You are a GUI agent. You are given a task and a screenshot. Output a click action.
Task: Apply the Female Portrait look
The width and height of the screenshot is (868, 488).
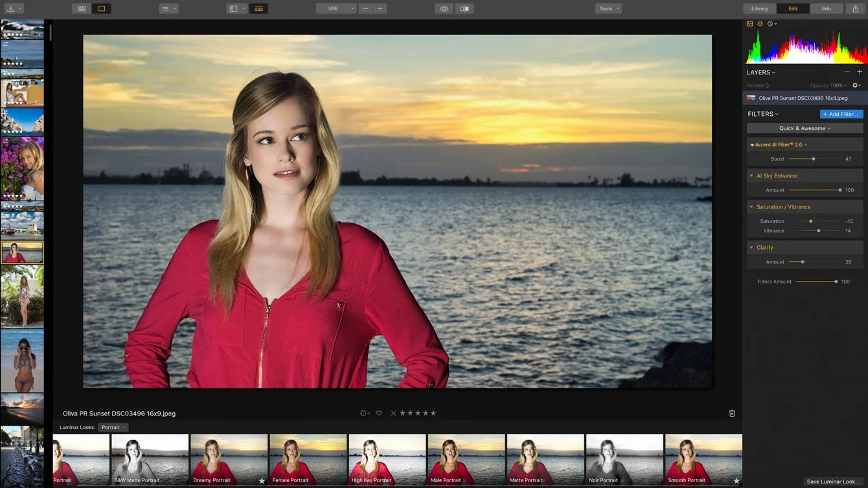[308, 460]
